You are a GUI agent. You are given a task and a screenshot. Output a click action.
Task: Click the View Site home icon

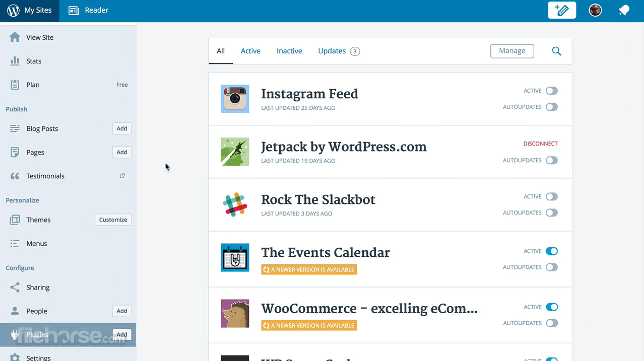(15, 37)
